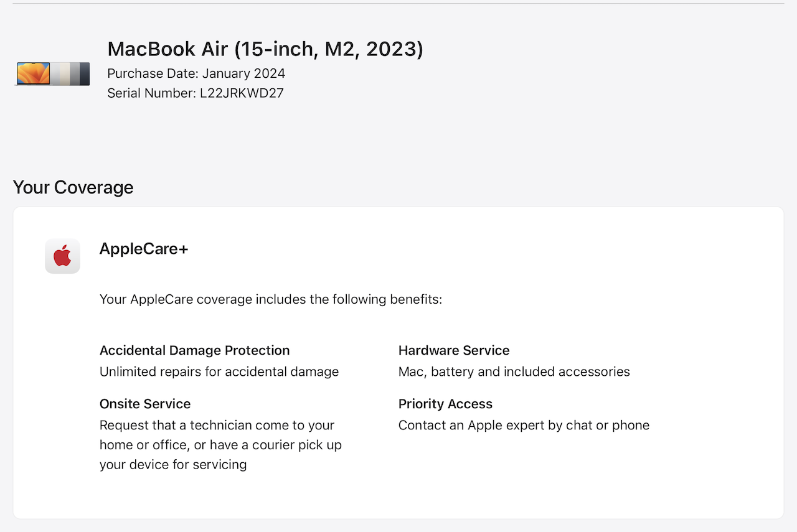The height and width of the screenshot is (532, 797).
Task: Click the Purchase Date January 2024 line
Action: point(196,73)
